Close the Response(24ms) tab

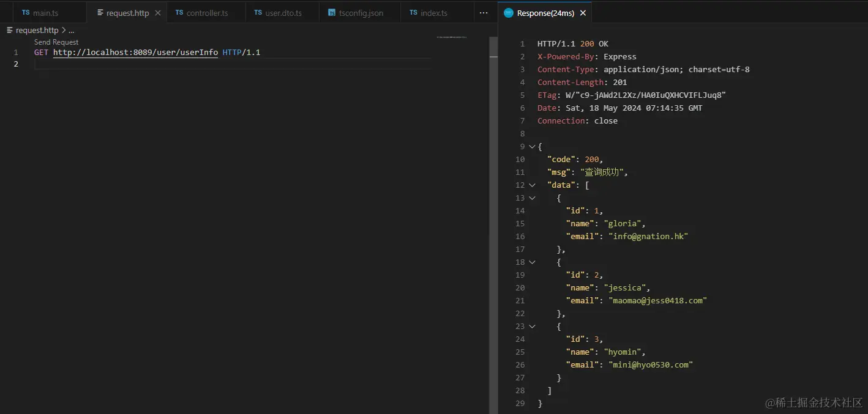(x=582, y=13)
